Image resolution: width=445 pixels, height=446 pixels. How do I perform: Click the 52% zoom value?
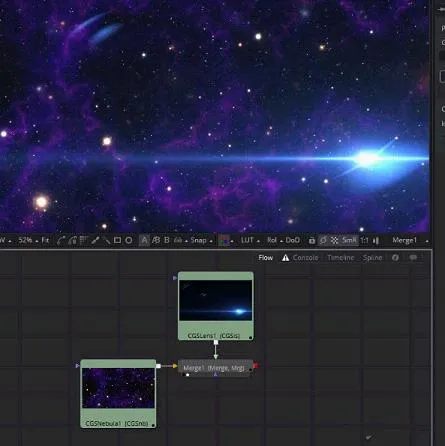point(25,240)
